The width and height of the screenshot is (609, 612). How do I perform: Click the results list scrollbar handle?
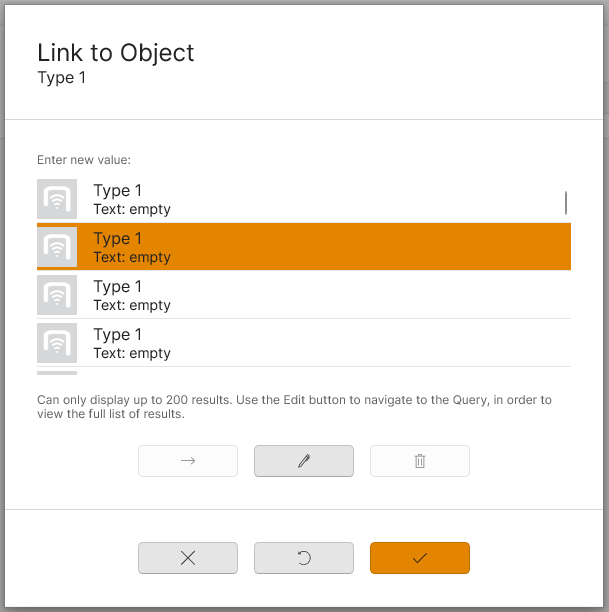[566, 203]
